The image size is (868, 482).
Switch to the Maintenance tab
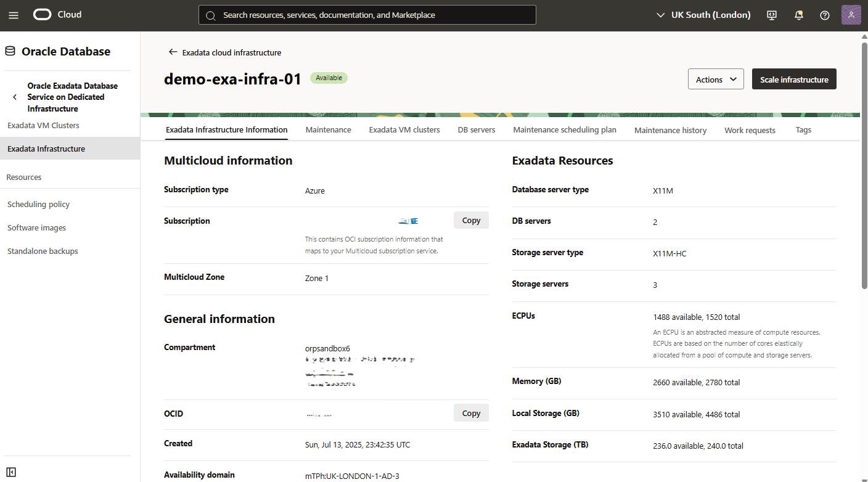click(x=328, y=129)
